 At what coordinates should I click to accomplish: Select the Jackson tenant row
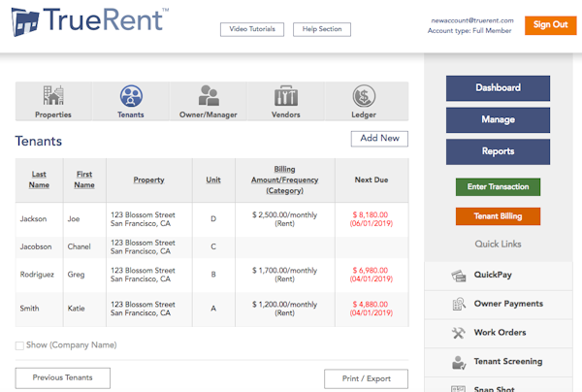tap(211, 219)
